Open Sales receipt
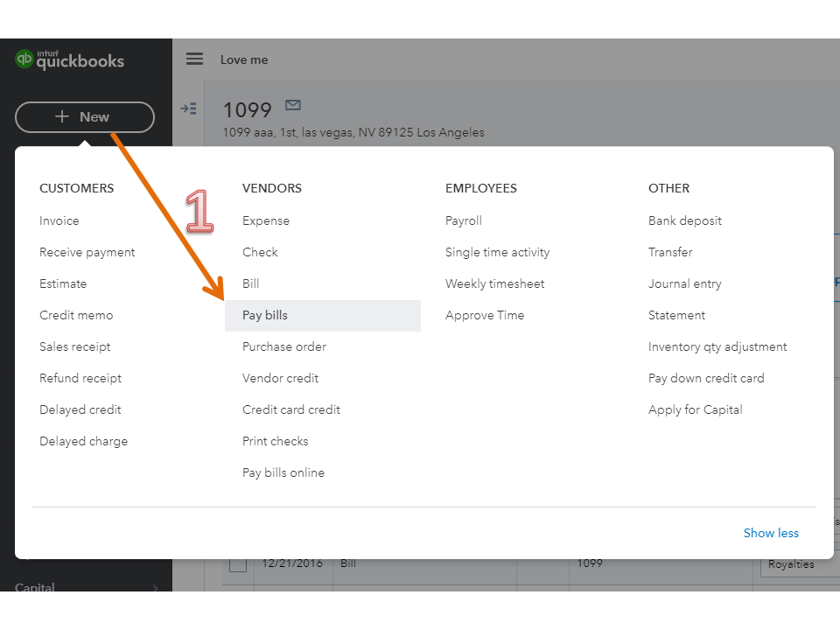This screenshot has height=630, width=840. (75, 347)
